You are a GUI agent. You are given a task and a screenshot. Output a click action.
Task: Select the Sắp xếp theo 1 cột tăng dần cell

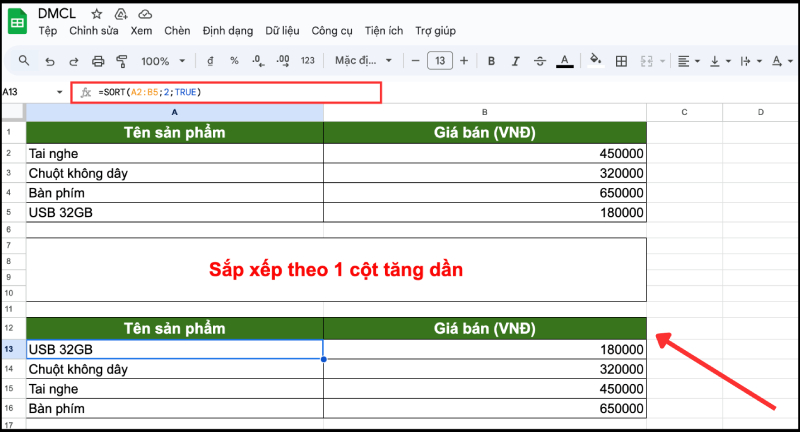(336, 269)
